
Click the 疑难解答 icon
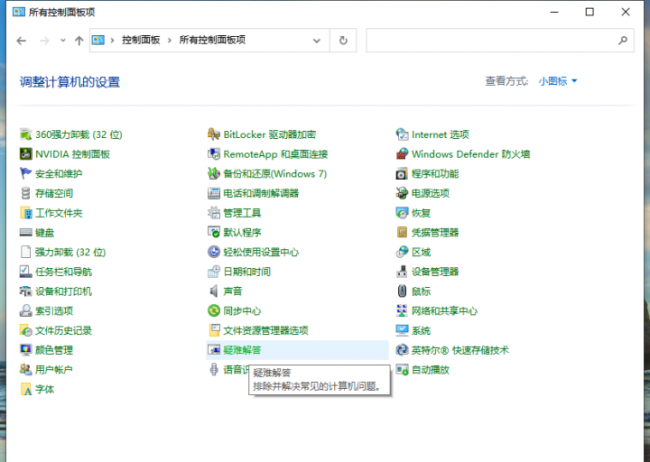(x=213, y=350)
